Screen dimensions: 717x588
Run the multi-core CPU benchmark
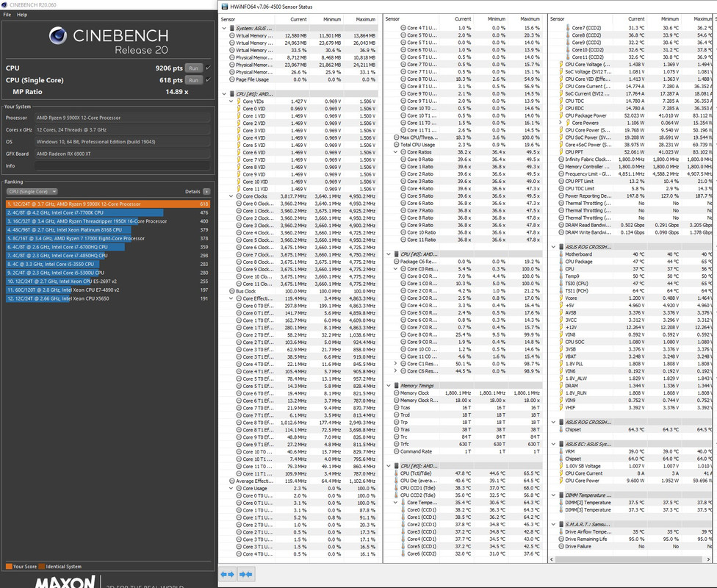193,68
